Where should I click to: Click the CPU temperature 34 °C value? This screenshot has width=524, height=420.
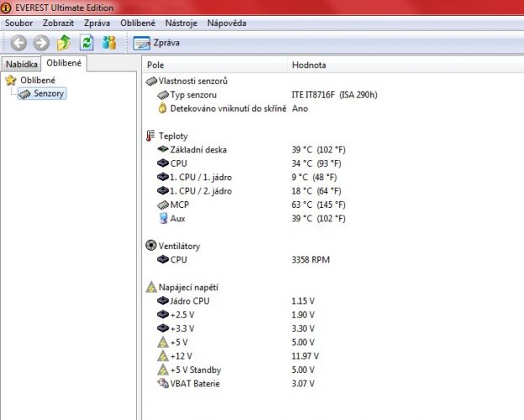(x=316, y=163)
